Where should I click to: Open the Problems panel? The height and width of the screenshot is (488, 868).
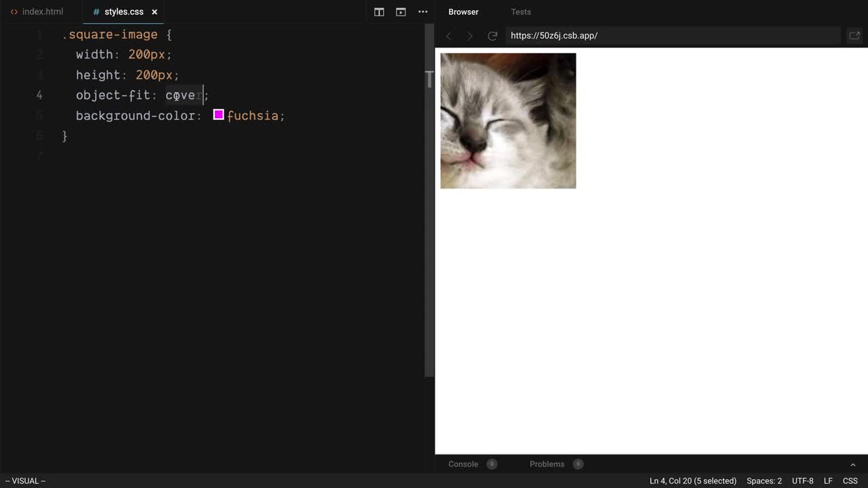coord(547,464)
